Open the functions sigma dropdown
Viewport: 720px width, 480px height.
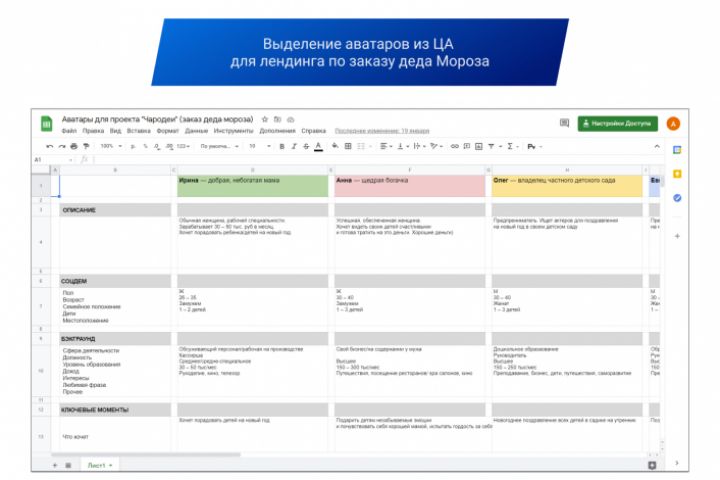click(512, 147)
